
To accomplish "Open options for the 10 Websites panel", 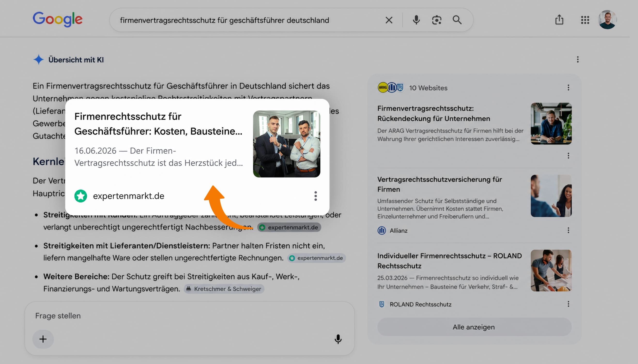I will pos(568,88).
